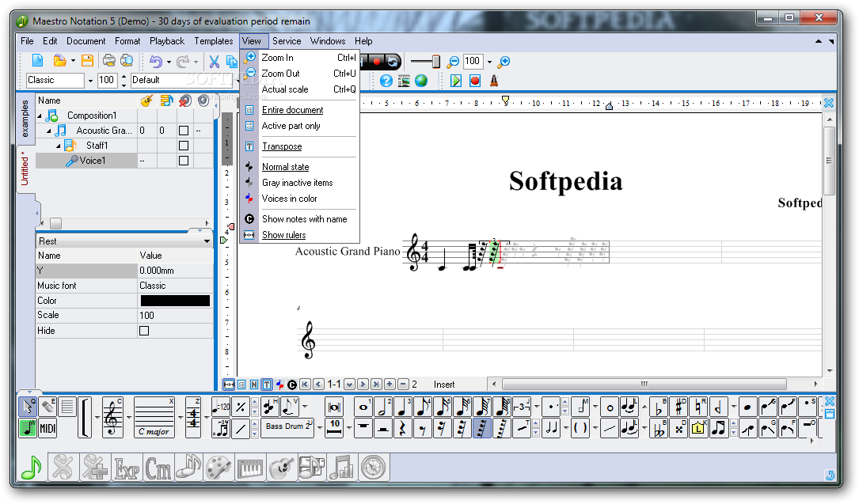
Task: Check the Hide property checkbox
Action: pos(144,331)
